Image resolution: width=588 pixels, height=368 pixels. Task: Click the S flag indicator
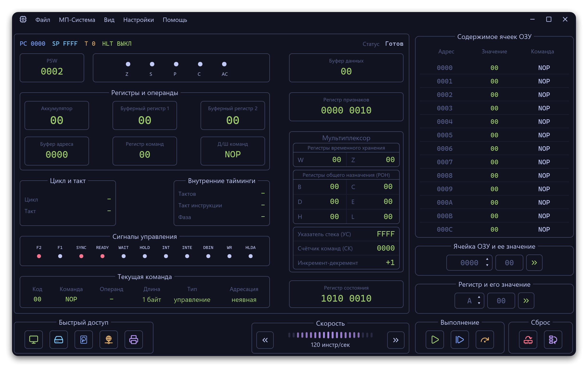click(x=152, y=64)
